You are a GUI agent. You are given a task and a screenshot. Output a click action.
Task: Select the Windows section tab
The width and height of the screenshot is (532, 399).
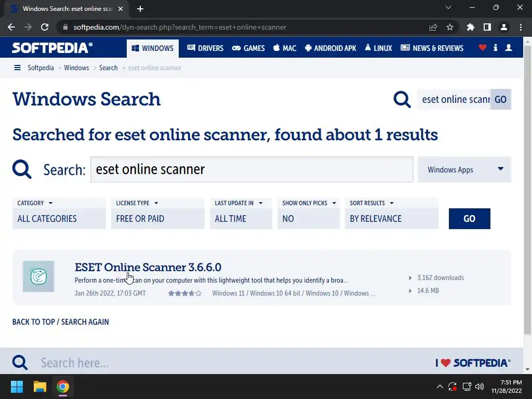[153, 48]
